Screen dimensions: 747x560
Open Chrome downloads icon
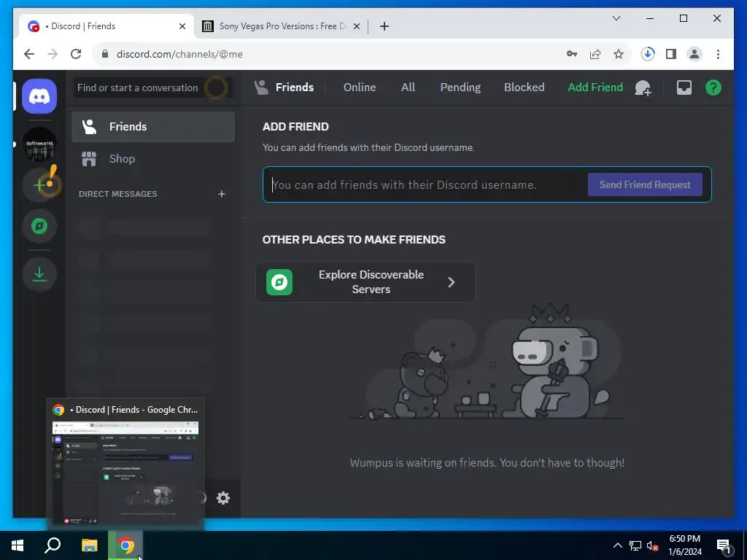point(648,54)
